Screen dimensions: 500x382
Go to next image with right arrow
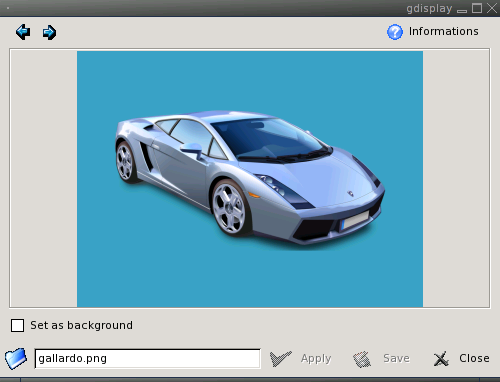[49, 32]
